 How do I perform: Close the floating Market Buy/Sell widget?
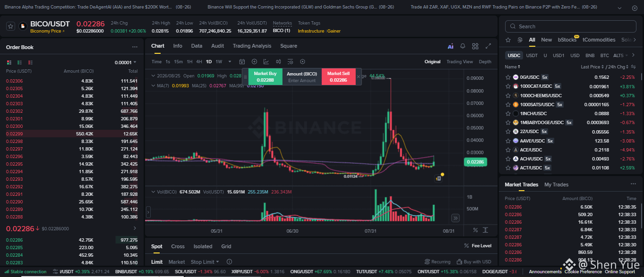point(358,76)
